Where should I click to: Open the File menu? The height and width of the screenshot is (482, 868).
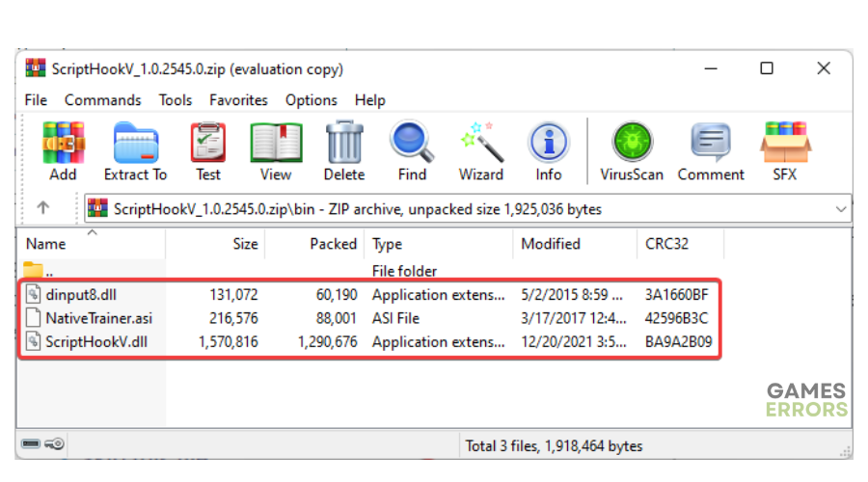pos(36,100)
